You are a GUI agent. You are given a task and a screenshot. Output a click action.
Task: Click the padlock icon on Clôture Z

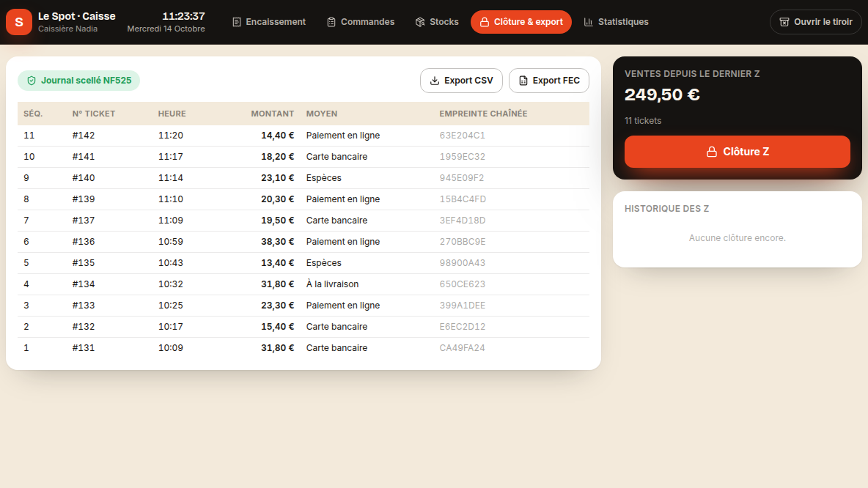pyautogui.click(x=712, y=152)
